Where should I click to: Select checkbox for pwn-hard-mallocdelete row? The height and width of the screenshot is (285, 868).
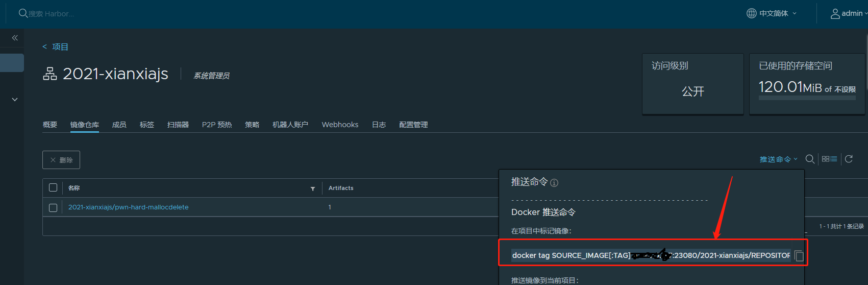(x=53, y=207)
